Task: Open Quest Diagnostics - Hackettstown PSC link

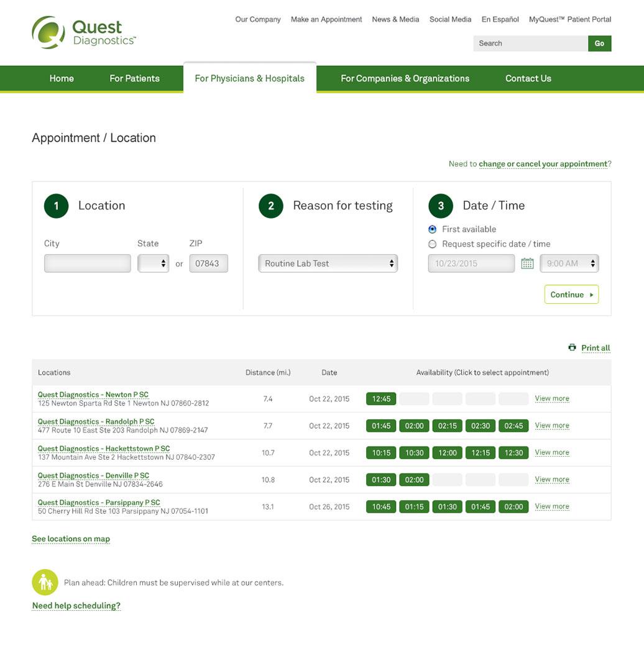Action: 104,449
